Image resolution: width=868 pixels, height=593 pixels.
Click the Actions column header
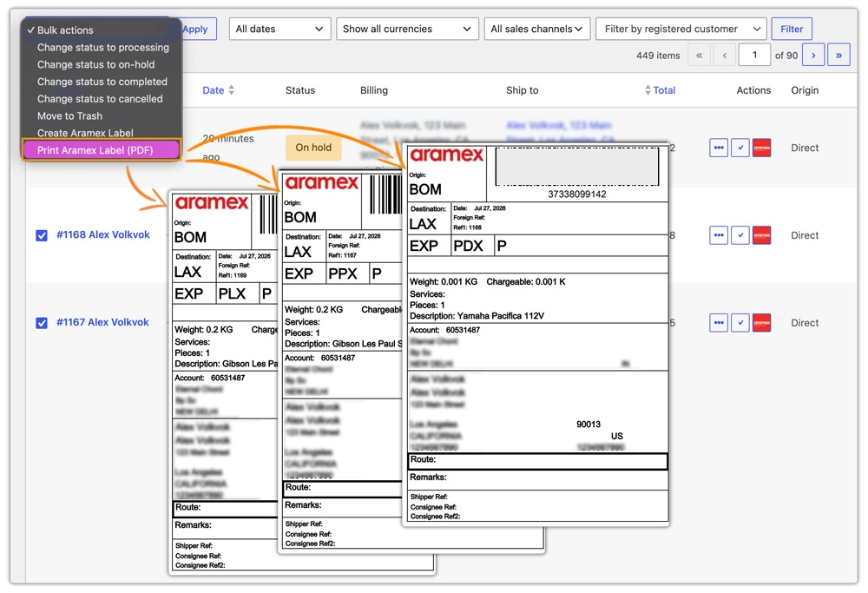(x=753, y=90)
